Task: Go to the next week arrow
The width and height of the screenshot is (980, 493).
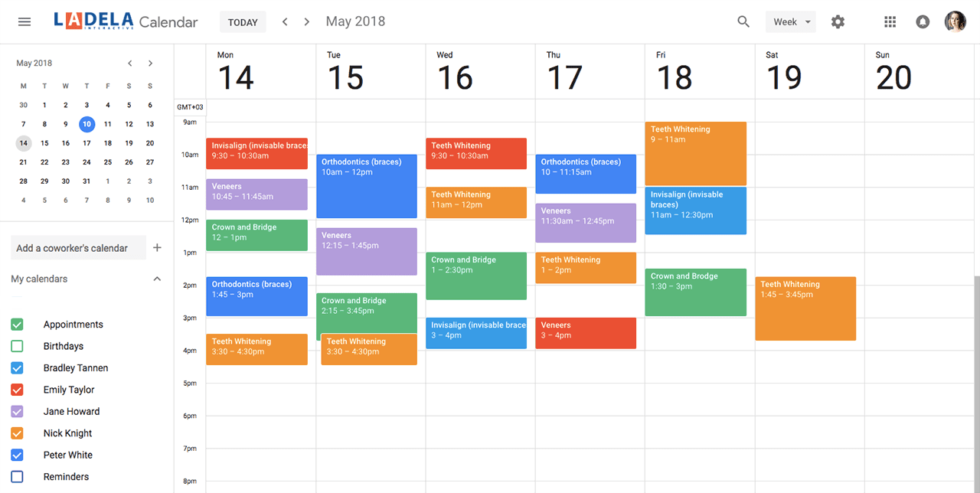Action: (x=307, y=21)
